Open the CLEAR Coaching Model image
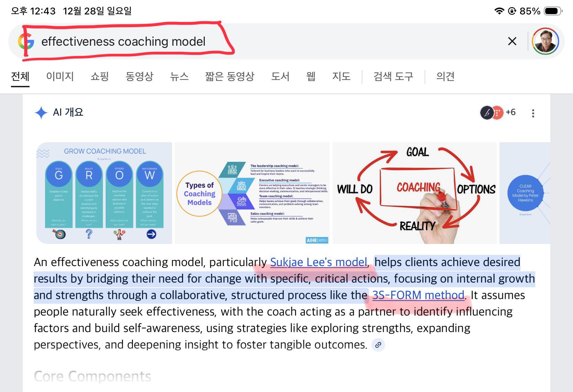Image resolution: width=573 pixels, height=392 pixels. pyautogui.click(x=525, y=193)
